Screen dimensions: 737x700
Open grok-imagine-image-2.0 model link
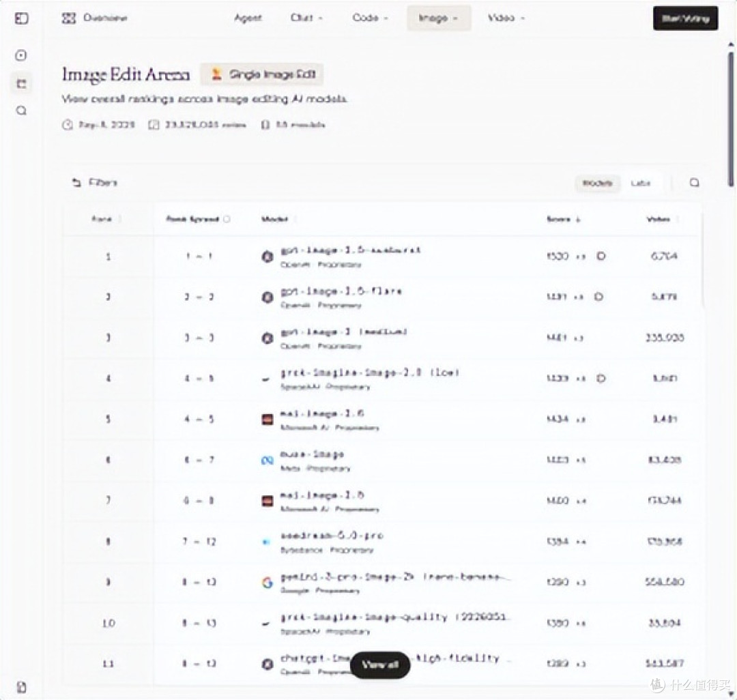[x=369, y=373]
